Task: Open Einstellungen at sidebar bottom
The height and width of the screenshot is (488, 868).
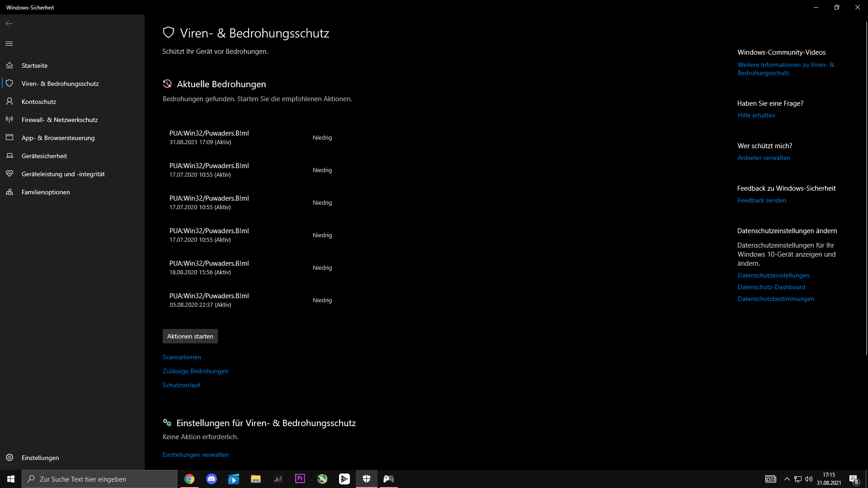Action: point(72,458)
